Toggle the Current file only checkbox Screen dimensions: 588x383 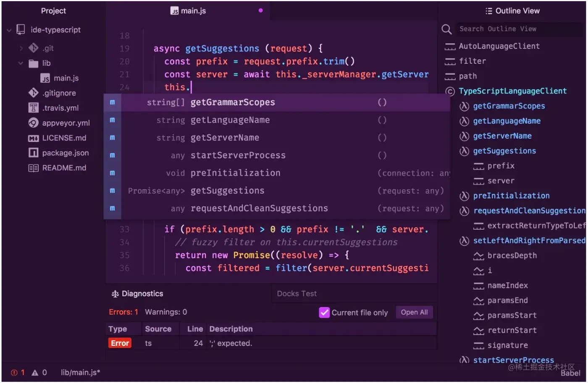[x=324, y=313]
